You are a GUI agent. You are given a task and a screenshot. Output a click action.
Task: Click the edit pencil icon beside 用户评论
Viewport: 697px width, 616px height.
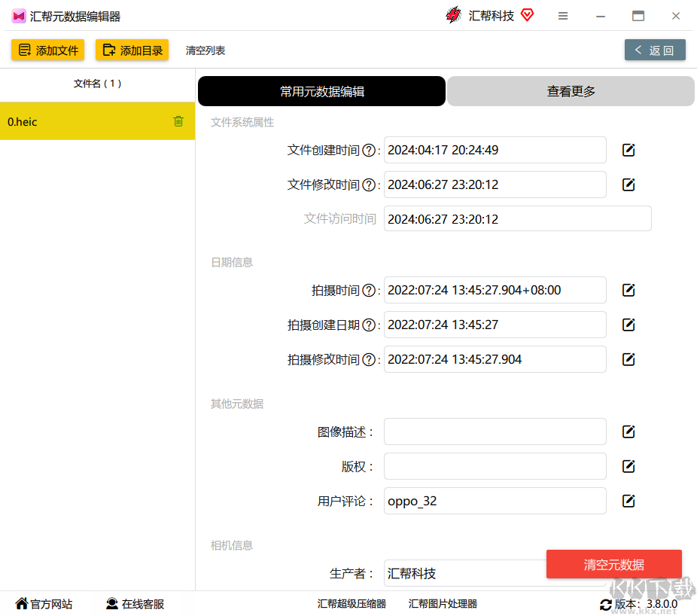click(x=628, y=501)
